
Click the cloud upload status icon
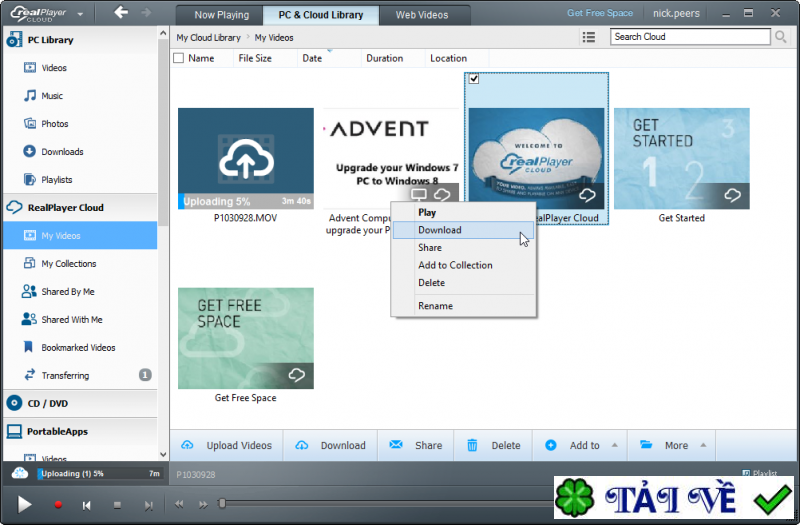20,473
